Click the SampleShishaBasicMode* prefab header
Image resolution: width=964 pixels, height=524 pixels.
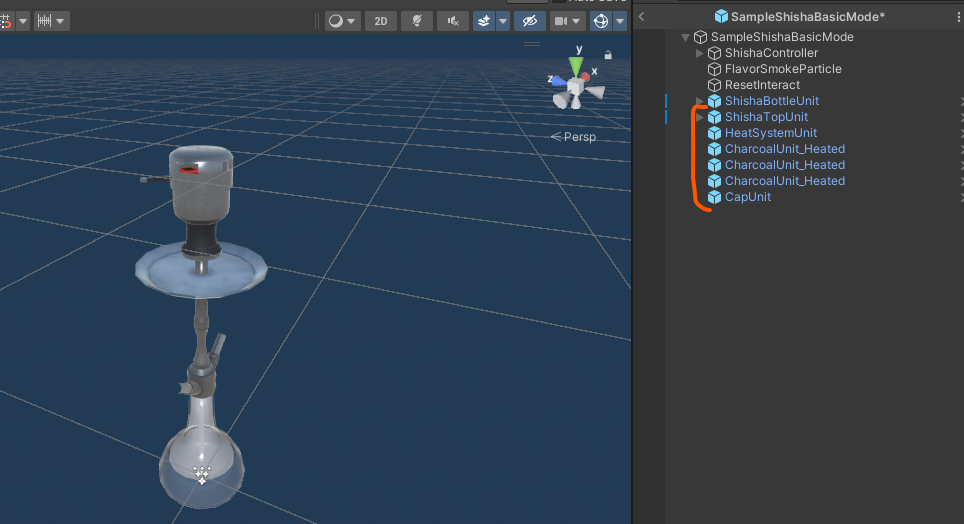[807, 17]
